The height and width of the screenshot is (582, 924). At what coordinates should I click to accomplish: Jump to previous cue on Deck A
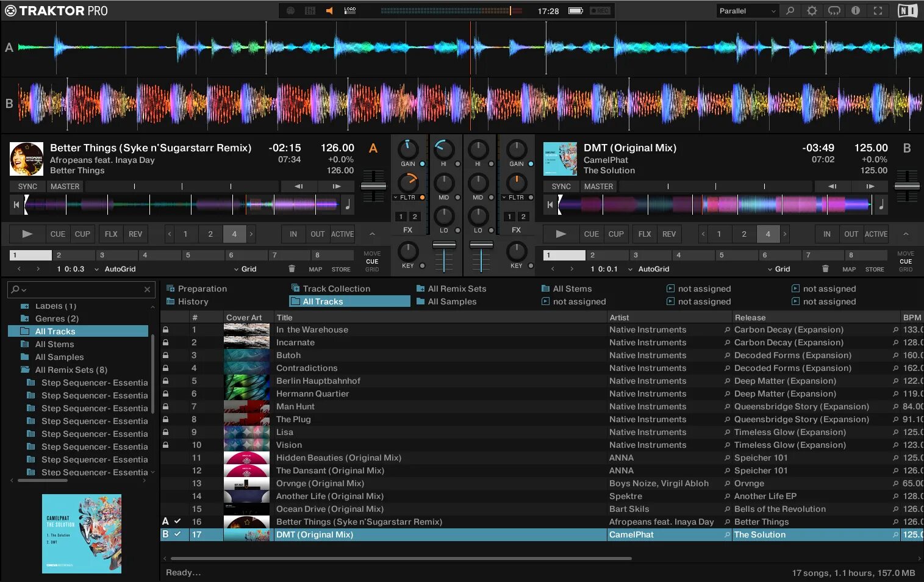pyautogui.click(x=19, y=269)
